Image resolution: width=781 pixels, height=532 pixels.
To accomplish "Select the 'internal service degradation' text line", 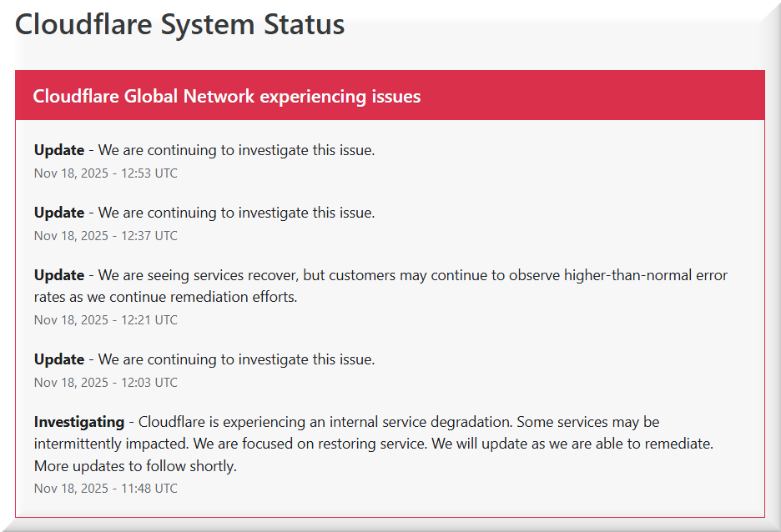I will coord(399,422).
